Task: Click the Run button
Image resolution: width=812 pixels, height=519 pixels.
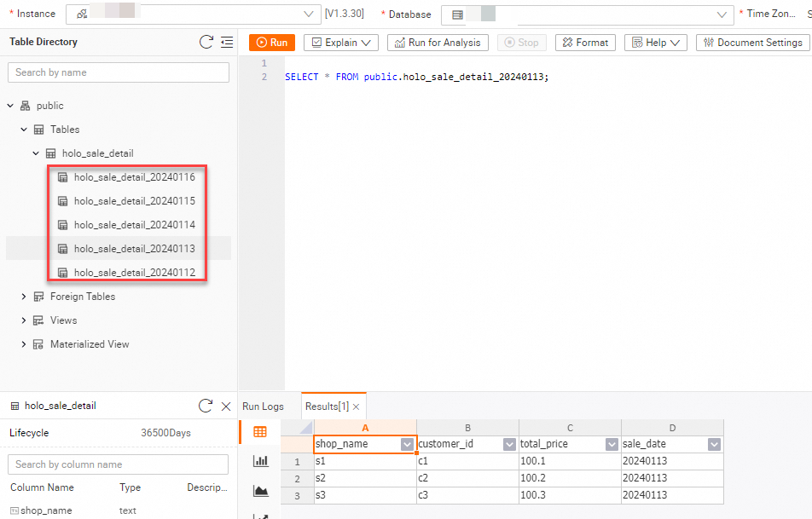Action: [271, 42]
